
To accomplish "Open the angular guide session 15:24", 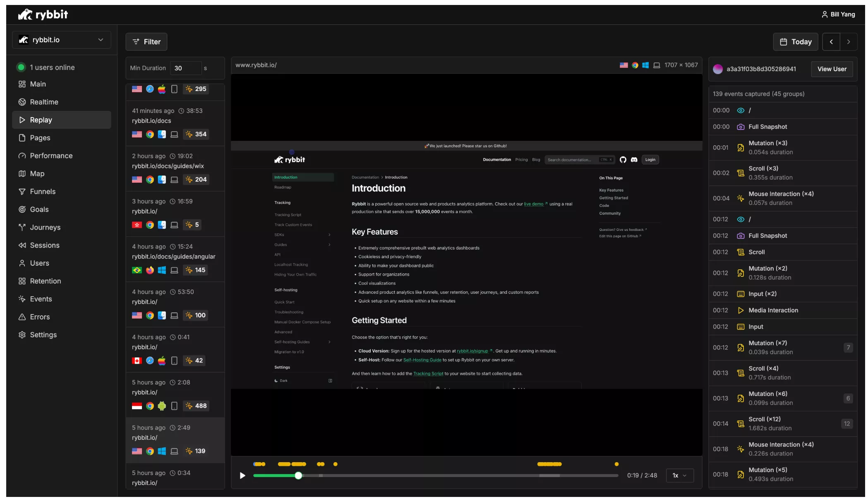I will (x=175, y=259).
